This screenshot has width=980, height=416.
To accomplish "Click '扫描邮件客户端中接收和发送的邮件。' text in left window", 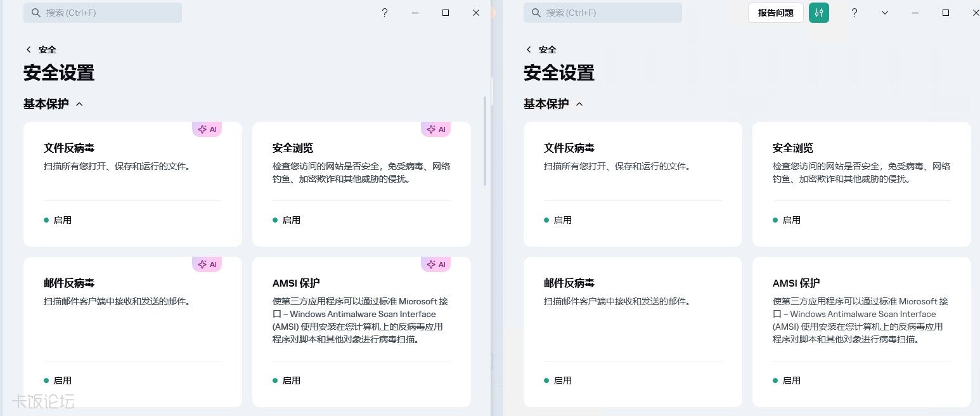I will [117, 302].
